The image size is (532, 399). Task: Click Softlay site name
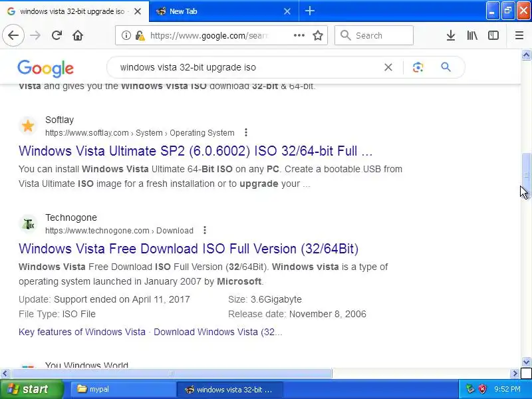[x=59, y=120]
